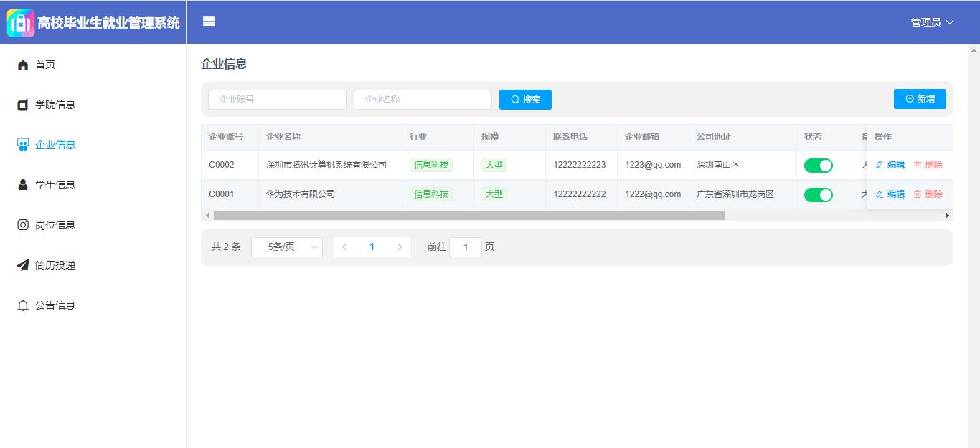Click the 岗位信息 sidebar icon
The width and height of the screenshot is (980, 448).
pos(23,225)
